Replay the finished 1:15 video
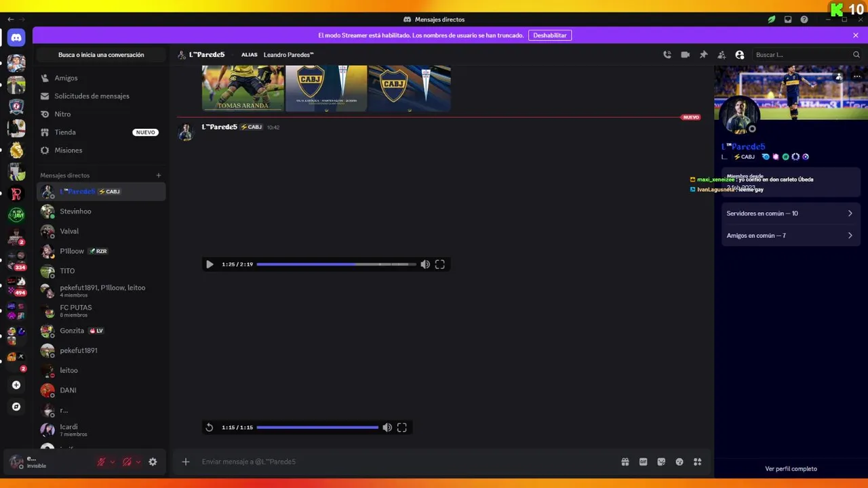 coord(210,428)
